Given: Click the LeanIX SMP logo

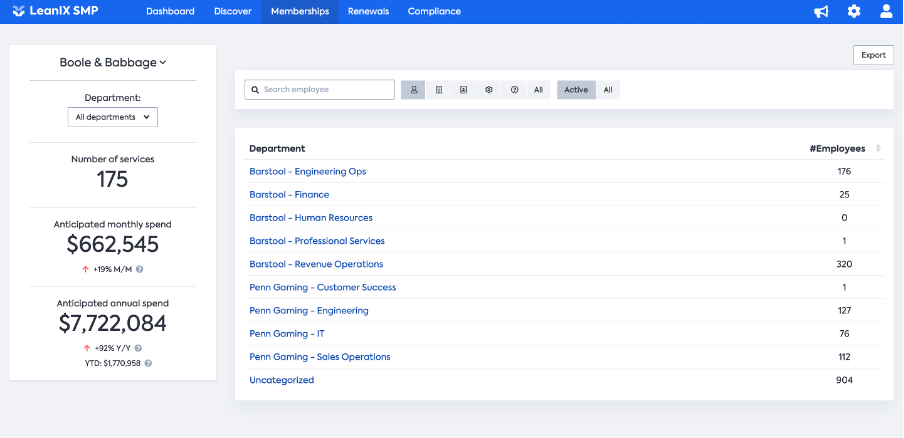Looking at the screenshot, I should click(x=55, y=11).
